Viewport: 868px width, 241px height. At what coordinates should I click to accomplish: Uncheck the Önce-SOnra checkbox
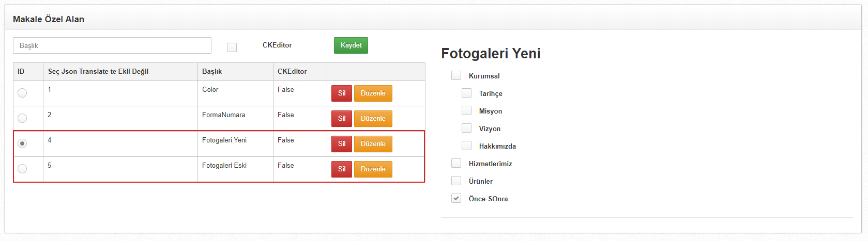pos(456,198)
